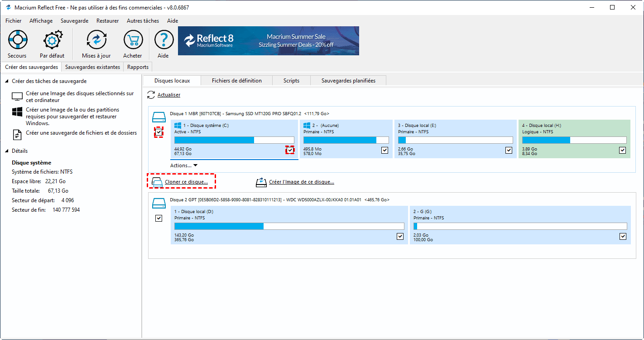Click the Windows flag on Disque système (C:)

178,125
